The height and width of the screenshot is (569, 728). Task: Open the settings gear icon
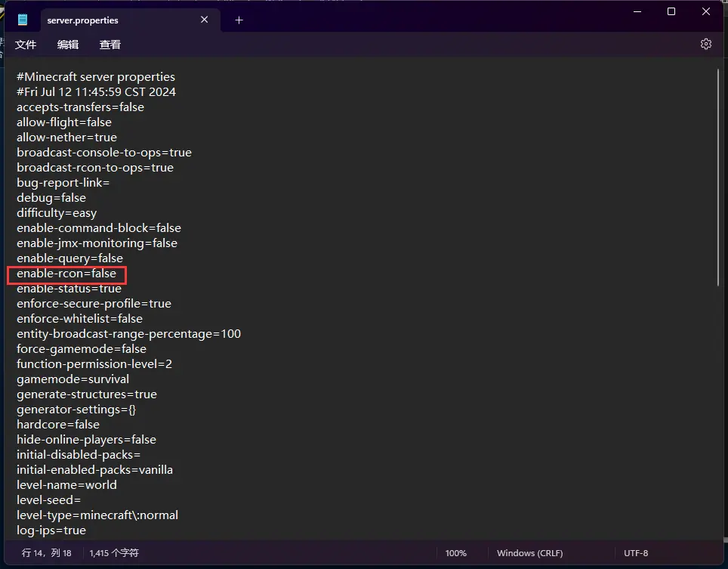coord(706,44)
